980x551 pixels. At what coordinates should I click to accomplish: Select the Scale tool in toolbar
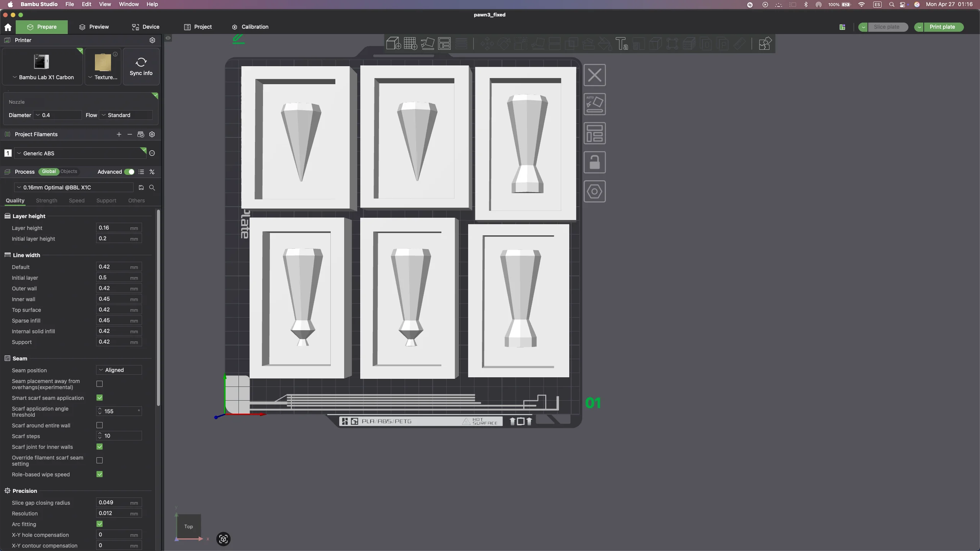click(x=521, y=44)
